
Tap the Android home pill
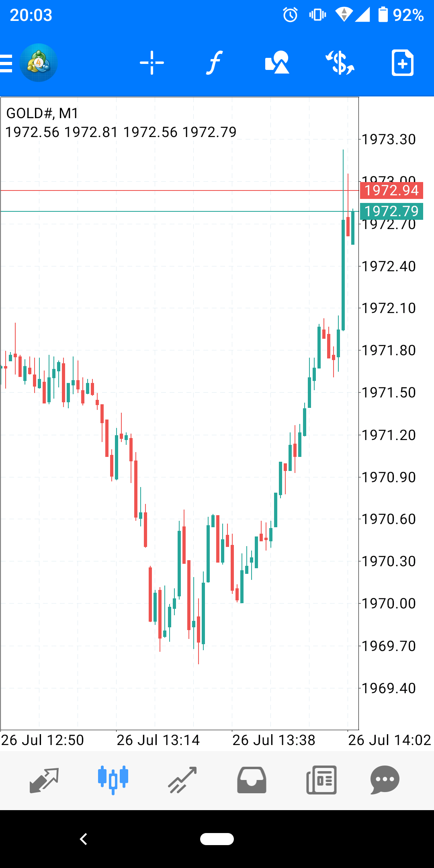click(x=217, y=839)
